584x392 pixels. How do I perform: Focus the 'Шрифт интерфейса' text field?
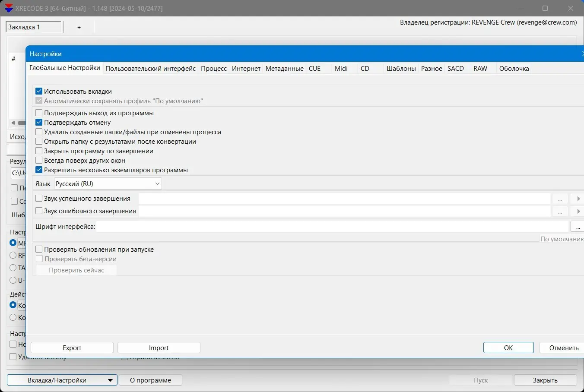[332, 227]
